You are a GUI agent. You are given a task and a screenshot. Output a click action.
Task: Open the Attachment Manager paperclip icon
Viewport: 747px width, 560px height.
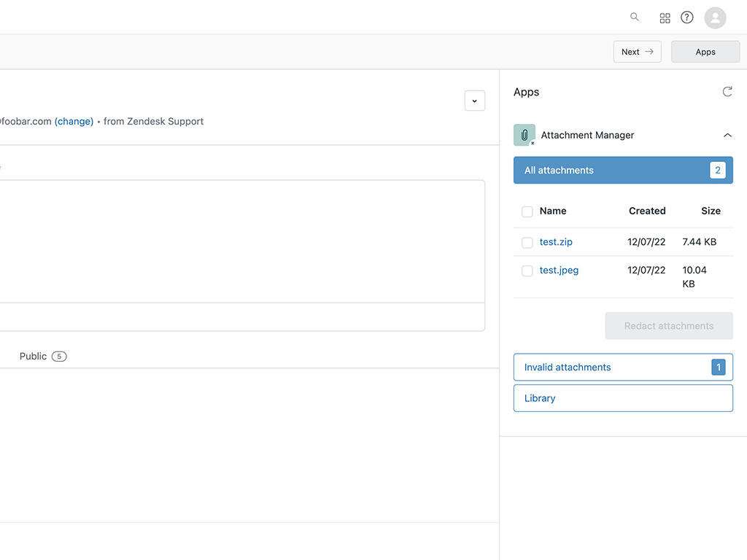point(524,135)
